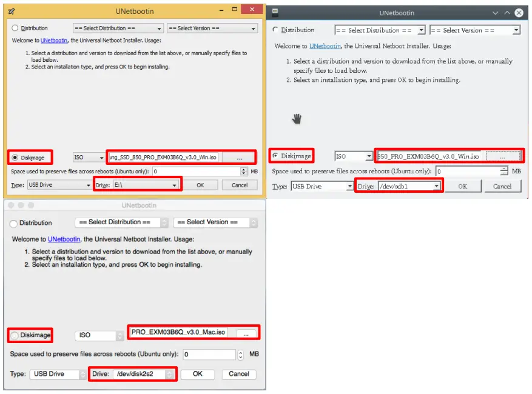532x394 pixels.
Task: Open Select Distribution dropdown in Linux window
Action: (x=380, y=30)
